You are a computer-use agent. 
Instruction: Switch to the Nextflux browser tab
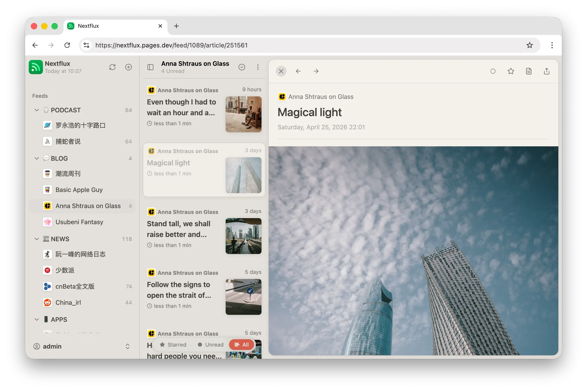[x=115, y=26]
